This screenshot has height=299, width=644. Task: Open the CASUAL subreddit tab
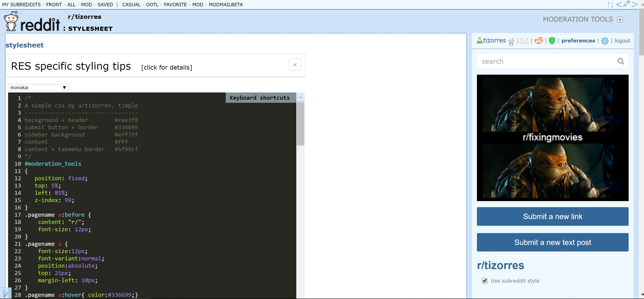132,4
